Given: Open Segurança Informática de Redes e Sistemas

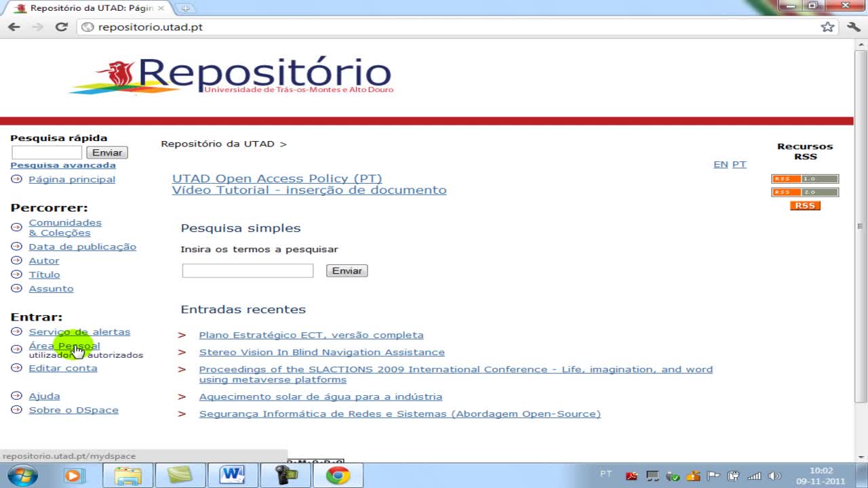Looking at the screenshot, I should (x=400, y=413).
